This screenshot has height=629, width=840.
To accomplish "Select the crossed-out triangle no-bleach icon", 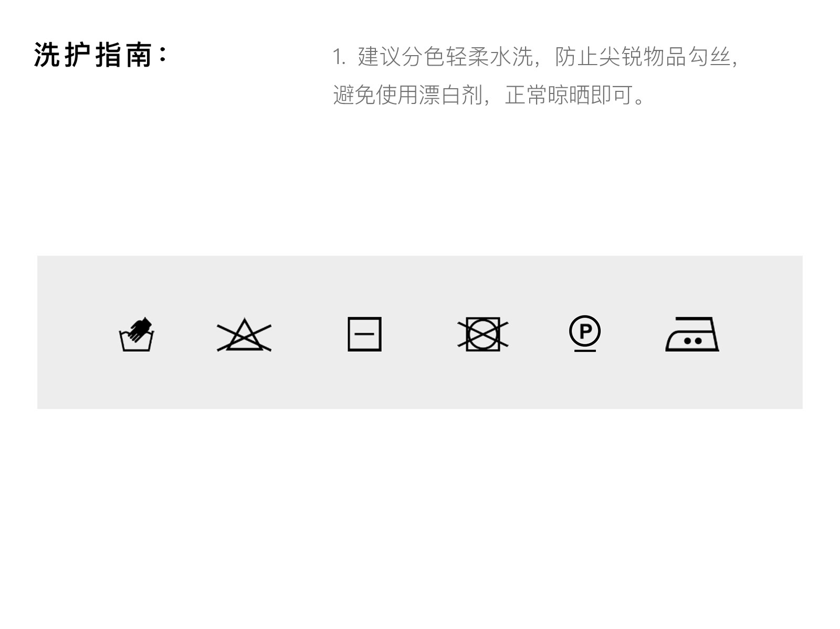I will tap(244, 335).
